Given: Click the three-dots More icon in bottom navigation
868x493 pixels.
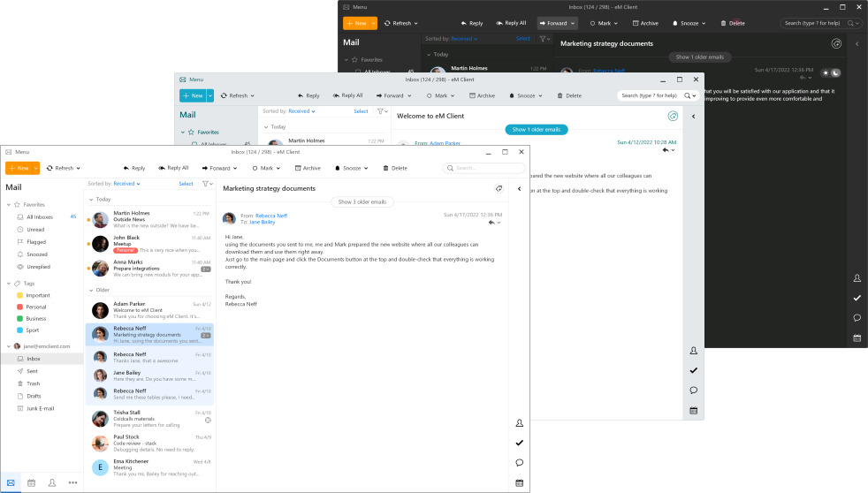Looking at the screenshot, I should pyautogui.click(x=72, y=482).
